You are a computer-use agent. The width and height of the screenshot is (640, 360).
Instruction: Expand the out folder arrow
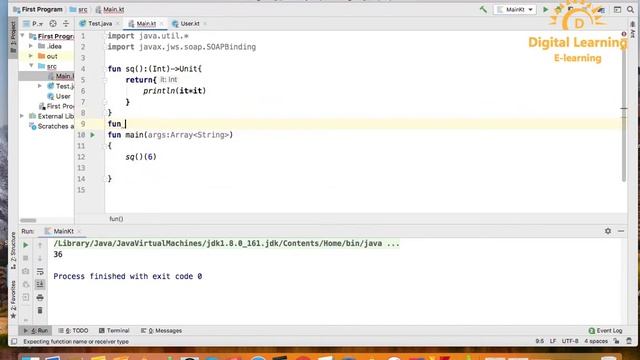point(31,56)
